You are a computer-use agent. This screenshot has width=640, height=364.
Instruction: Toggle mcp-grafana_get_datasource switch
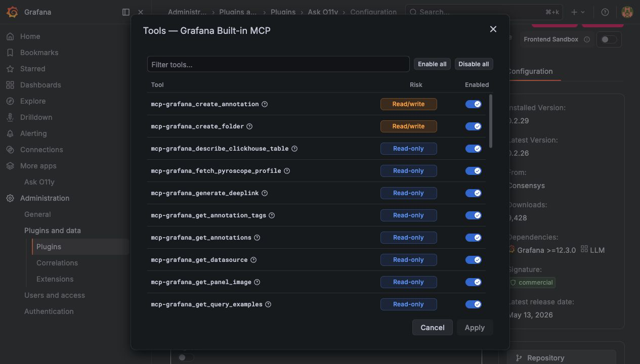click(x=474, y=260)
